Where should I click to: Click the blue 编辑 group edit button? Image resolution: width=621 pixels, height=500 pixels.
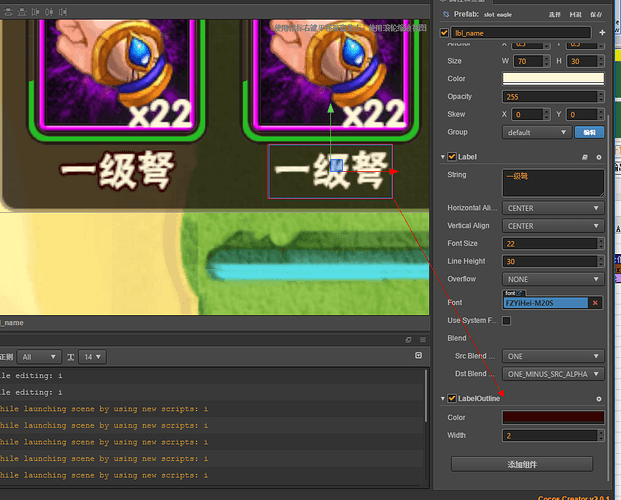click(589, 132)
